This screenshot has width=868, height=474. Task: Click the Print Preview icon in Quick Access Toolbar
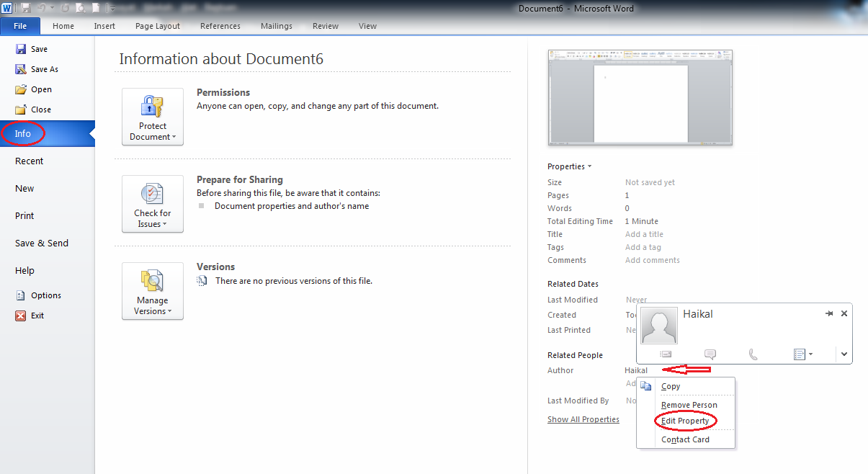click(x=80, y=8)
